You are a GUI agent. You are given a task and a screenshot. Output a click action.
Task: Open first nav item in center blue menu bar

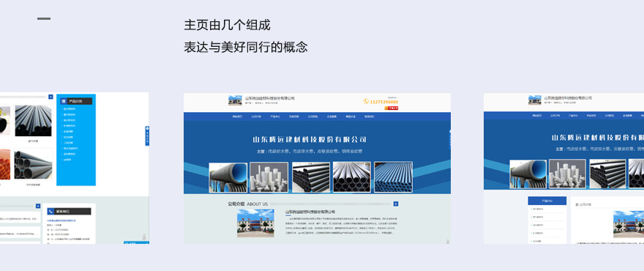[x=237, y=116]
